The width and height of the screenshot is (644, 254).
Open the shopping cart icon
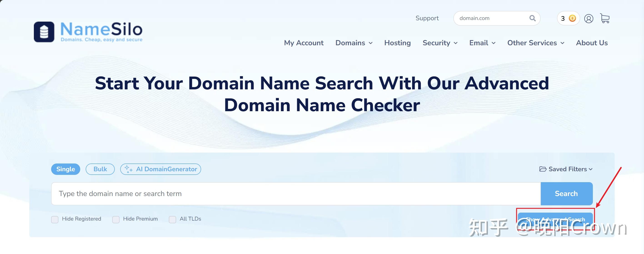pos(605,18)
